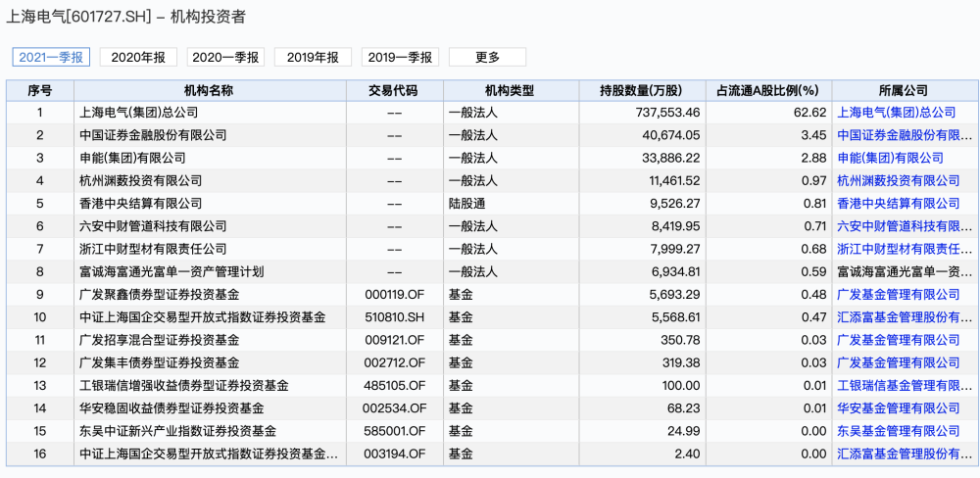Click fund code 002534.OF
Image resolution: width=980 pixels, height=478 pixels.
pyautogui.click(x=394, y=408)
